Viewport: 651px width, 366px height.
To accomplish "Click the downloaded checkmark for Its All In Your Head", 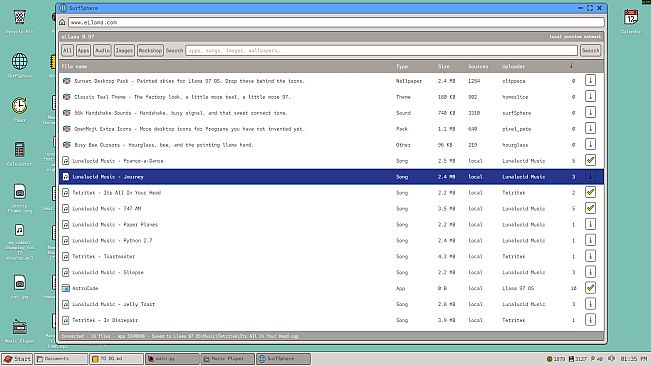I will pos(590,192).
